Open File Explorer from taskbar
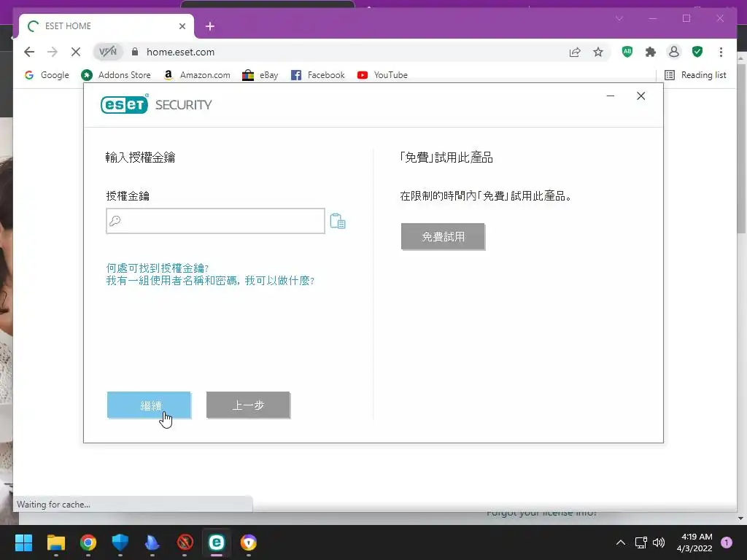Image resolution: width=747 pixels, height=560 pixels. (x=55, y=542)
